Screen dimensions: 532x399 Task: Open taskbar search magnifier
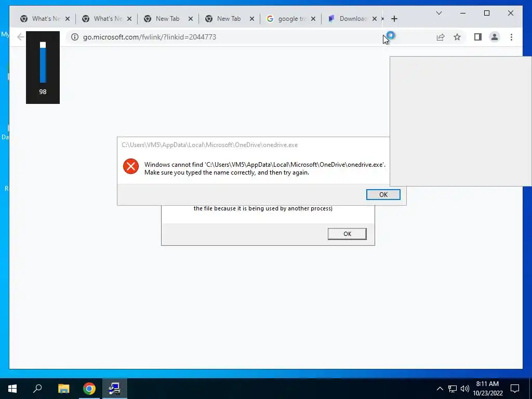(x=37, y=389)
